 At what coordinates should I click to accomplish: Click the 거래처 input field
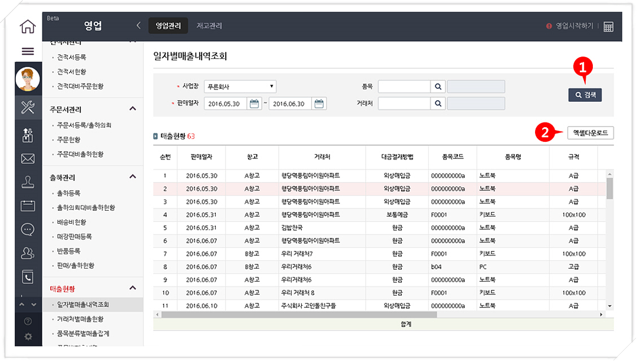pos(404,104)
